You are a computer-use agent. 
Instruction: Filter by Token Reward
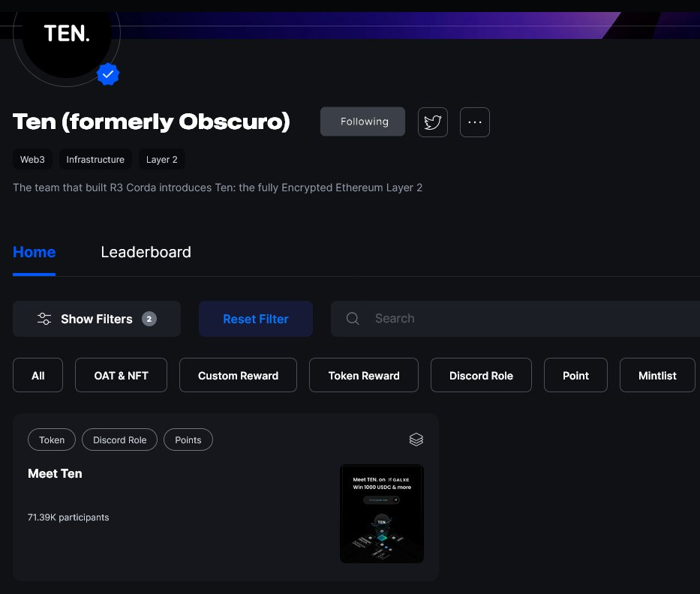pyautogui.click(x=364, y=375)
